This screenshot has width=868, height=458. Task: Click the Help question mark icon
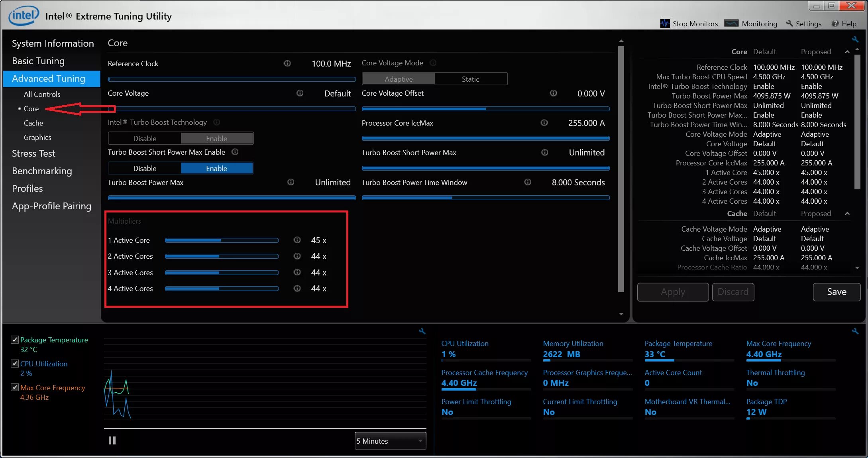coord(835,24)
